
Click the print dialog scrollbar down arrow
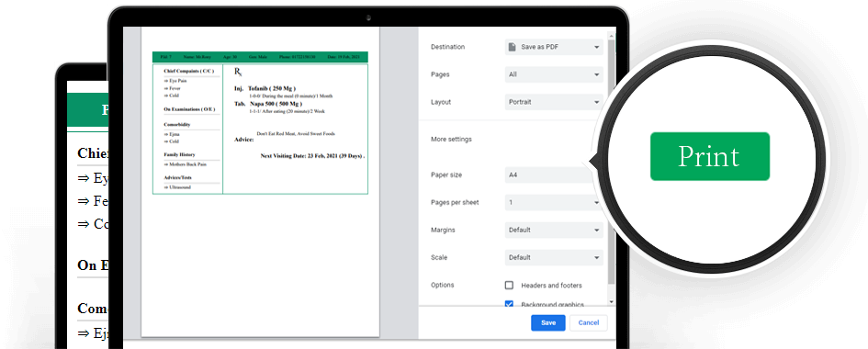pyautogui.click(x=611, y=302)
